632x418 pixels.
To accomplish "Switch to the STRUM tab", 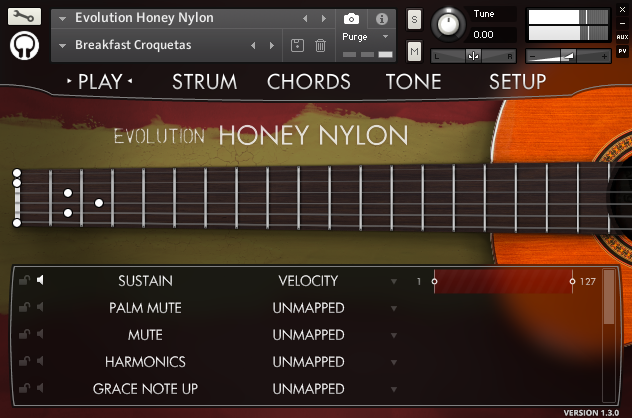I will coord(204,82).
